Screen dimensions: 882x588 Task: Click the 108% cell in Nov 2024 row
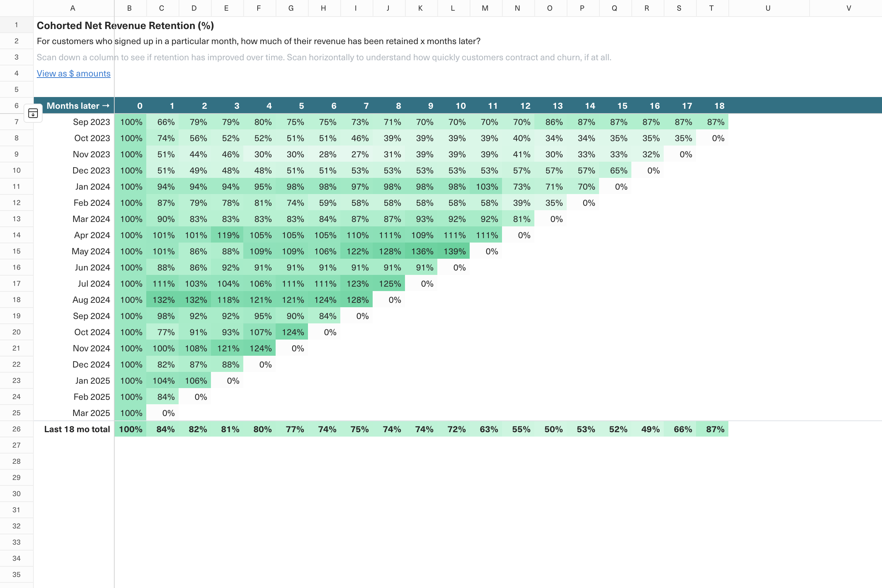196,348
